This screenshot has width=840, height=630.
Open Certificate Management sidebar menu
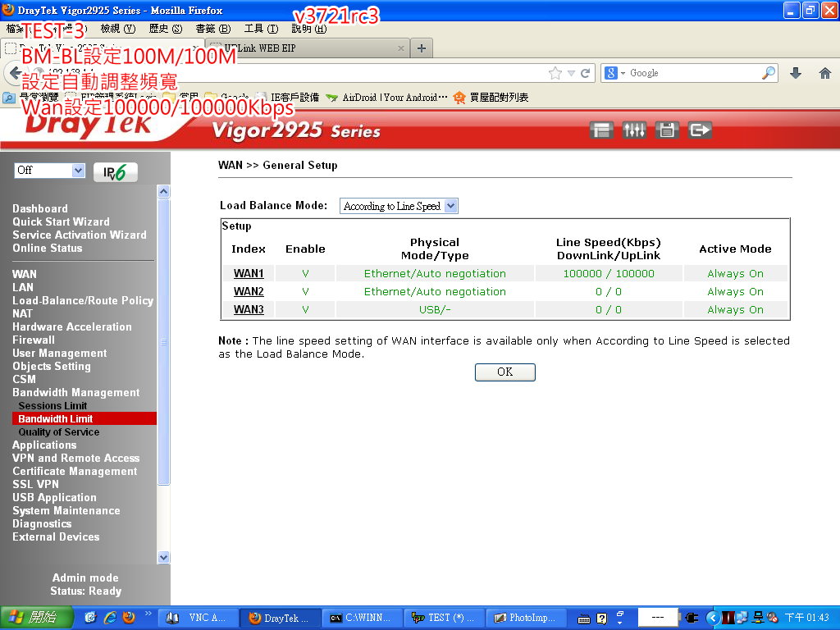tap(75, 472)
